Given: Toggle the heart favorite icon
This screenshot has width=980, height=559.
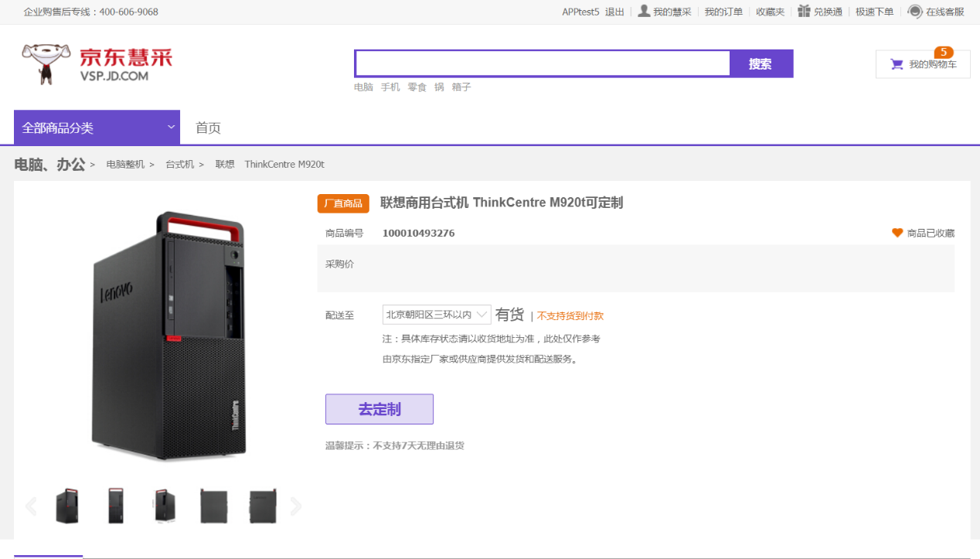Looking at the screenshot, I should tap(897, 233).
